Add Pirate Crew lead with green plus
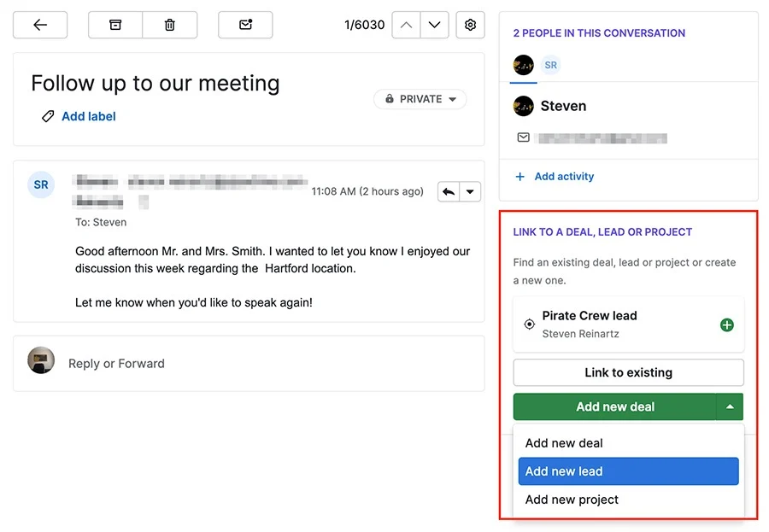The height and width of the screenshot is (532, 769). pos(727,324)
